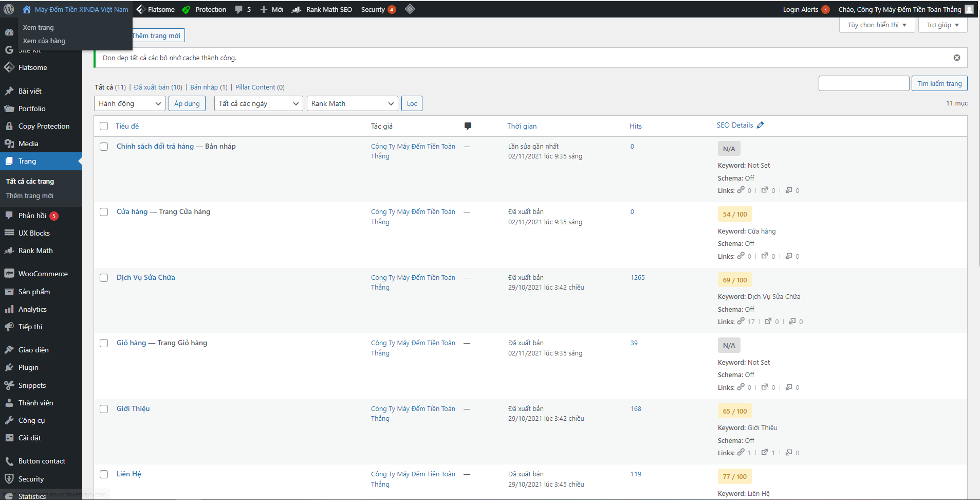
Task: Click the Media icon in sidebar
Action: pyautogui.click(x=9, y=144)
